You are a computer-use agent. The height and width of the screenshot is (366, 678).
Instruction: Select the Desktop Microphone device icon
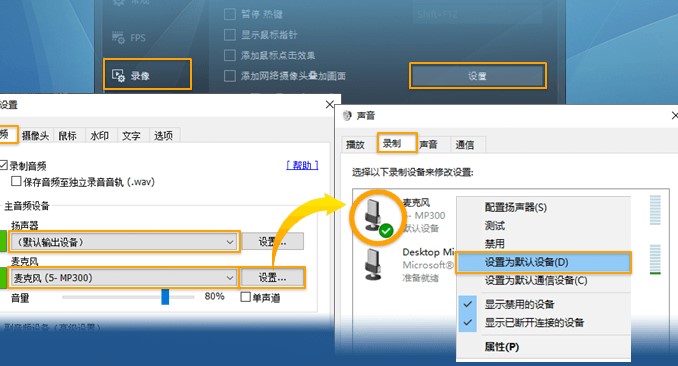[x=374, y=264]
